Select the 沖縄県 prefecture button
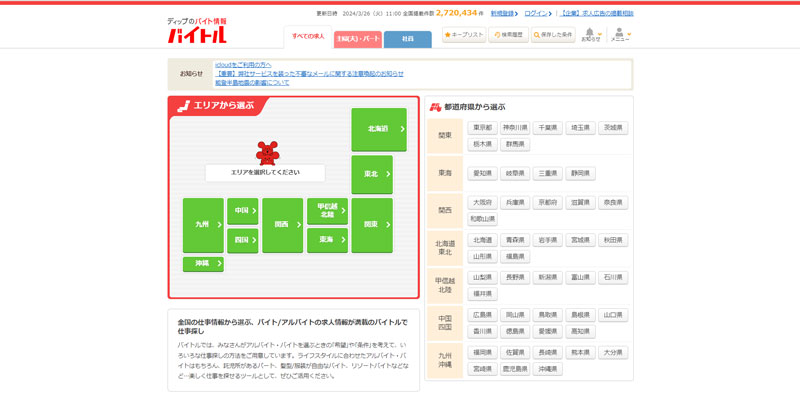Image resolution: width=800 pixels, height=396 pixels. click(x=547, y=369)
